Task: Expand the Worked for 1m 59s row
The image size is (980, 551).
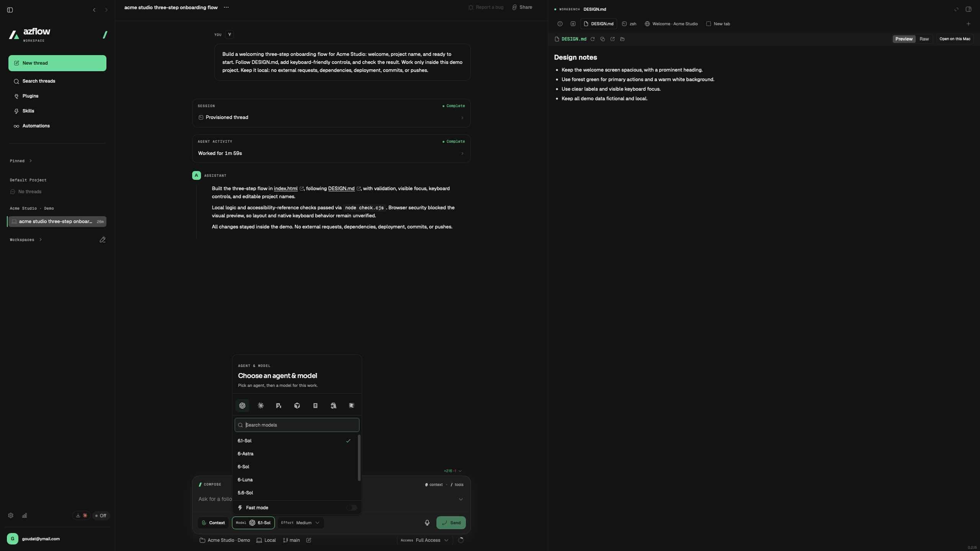Action: pos(332,153)
